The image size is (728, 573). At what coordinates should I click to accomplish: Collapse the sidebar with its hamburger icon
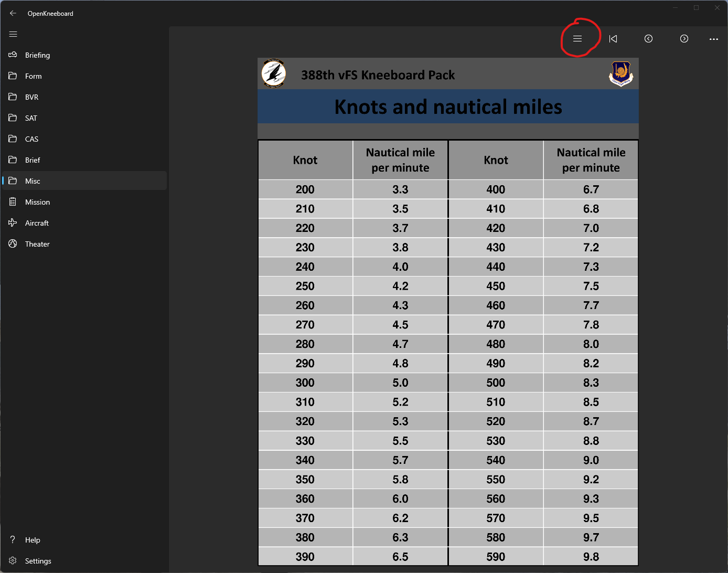pos(13,34)
